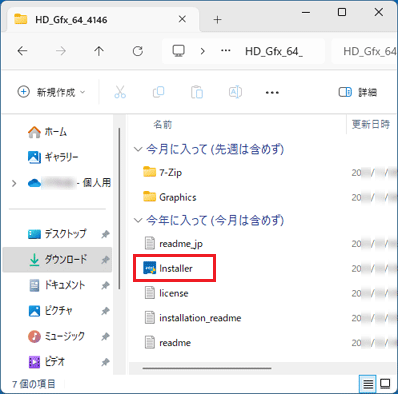Screen dimensions: 398x394
Task: Click the license document icon
Action: (x=150, y=293)
